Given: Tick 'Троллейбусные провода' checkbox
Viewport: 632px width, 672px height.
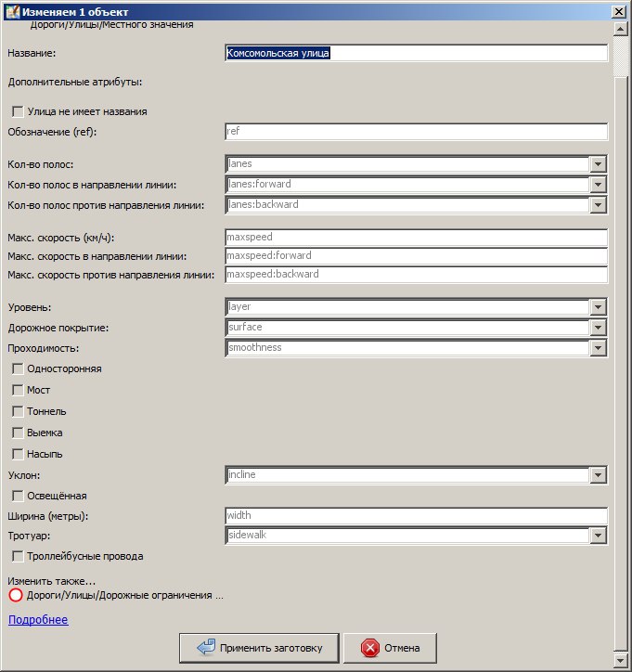Looking at the screenshot, I should [18, 556].
